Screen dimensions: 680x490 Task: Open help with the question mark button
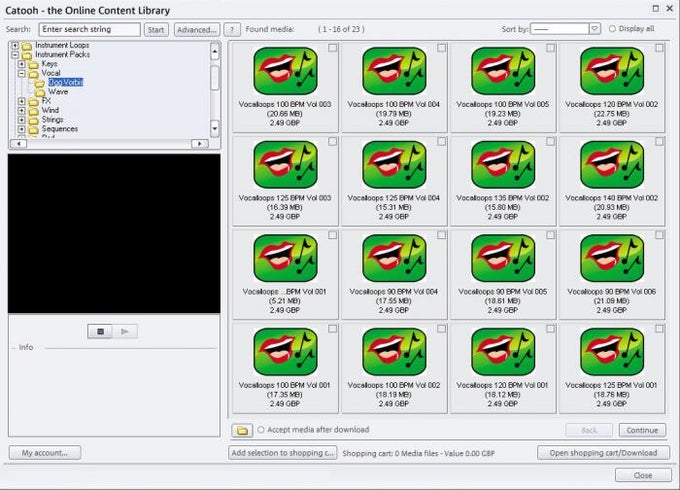pos(232,29)
